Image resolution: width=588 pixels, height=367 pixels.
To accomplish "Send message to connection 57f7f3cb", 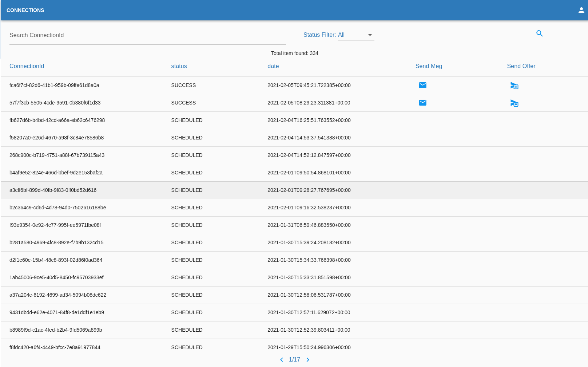I will (422, 103).
